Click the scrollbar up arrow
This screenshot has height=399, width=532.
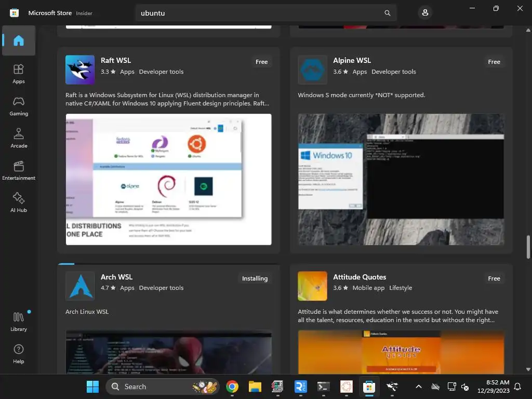(x=528, y=30)
